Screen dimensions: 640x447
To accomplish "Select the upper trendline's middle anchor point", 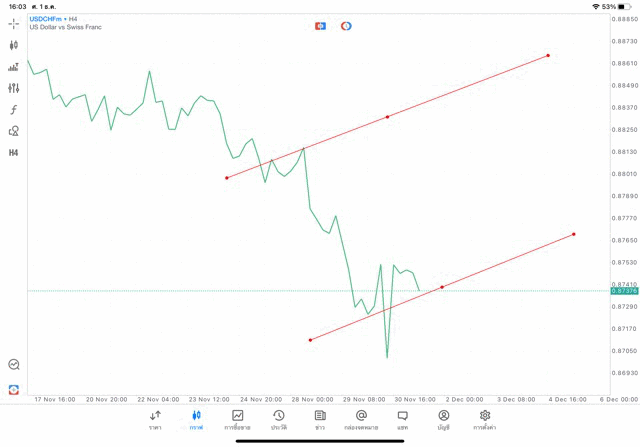I will click(x=388, y=117).
